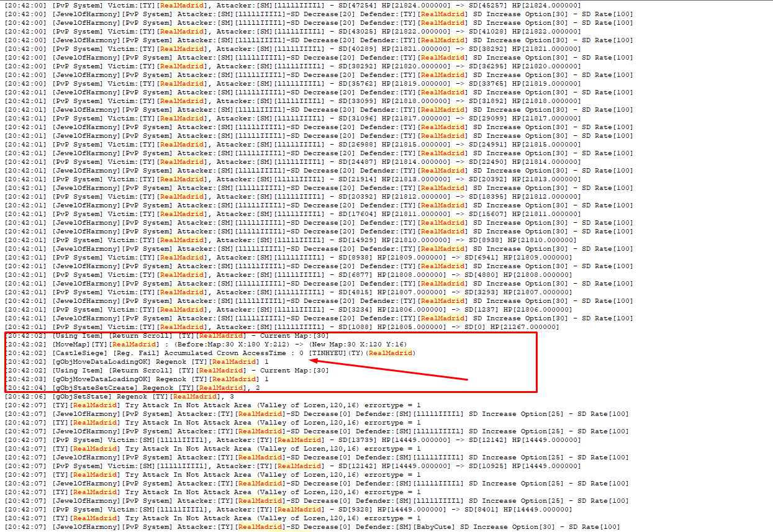Click the 20:42:04 timestamp
The image size is (773, 532).
tap(25, 388)
